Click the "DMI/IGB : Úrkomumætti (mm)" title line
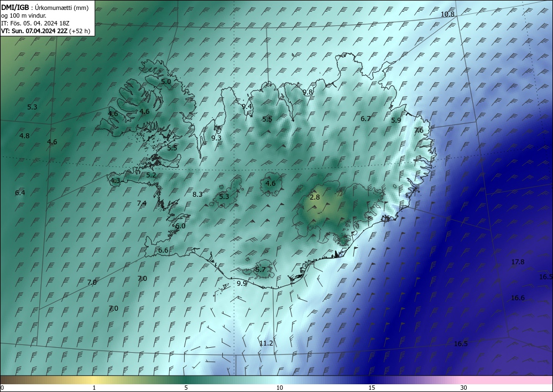 pos(45,8)
